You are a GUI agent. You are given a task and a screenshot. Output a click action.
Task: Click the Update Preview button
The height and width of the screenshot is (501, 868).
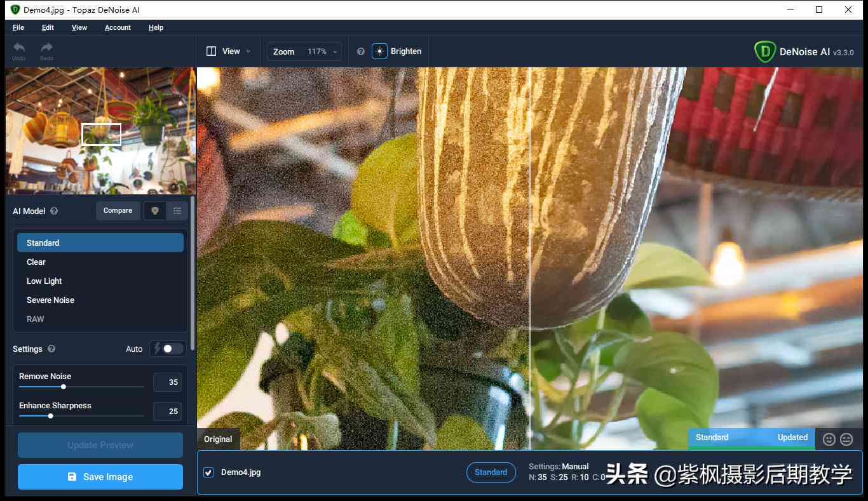(100, 445)
